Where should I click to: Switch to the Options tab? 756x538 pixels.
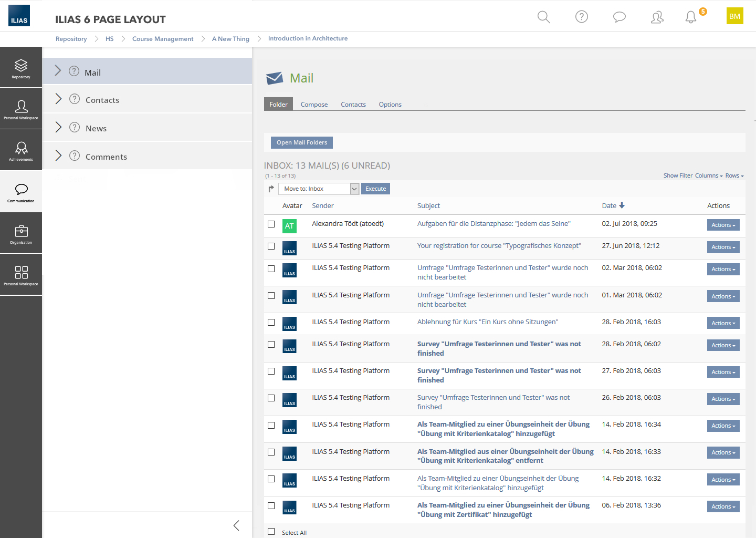390,105
